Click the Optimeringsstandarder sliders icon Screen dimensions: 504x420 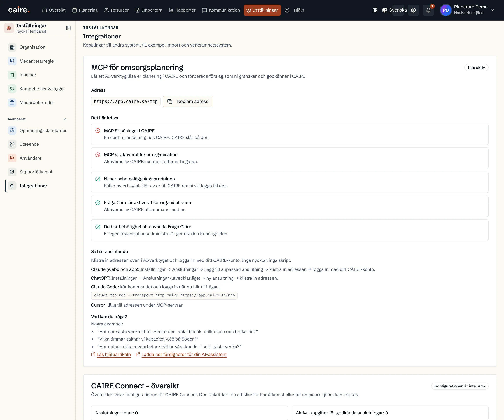(12, 130)
